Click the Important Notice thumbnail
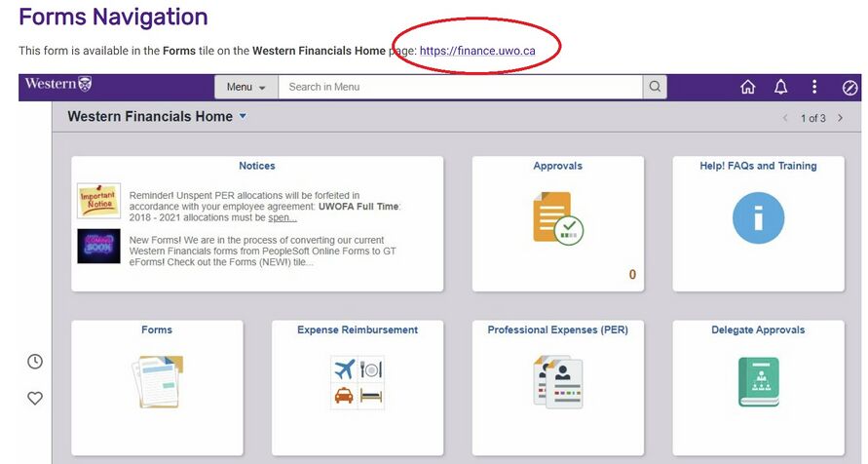The height and width of the screenshot is (464, 868). coord(98,201)
